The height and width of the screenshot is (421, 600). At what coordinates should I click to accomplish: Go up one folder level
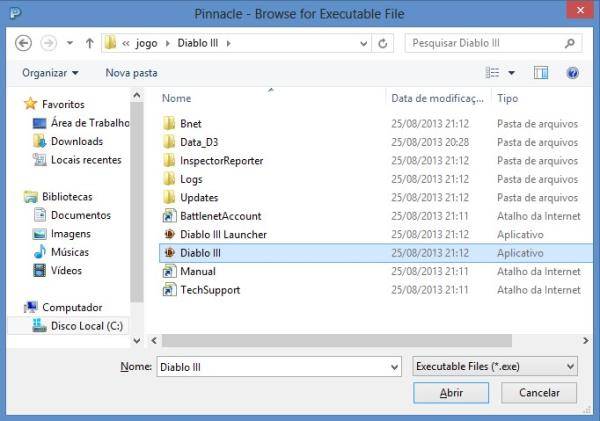pyautogui.click(x=90, y=43)
